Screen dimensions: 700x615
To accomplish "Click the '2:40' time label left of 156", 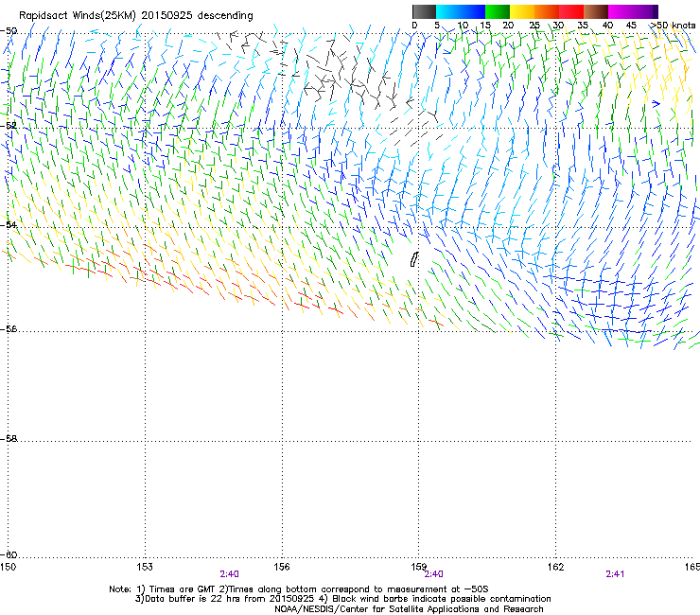I will coord(229,574).
